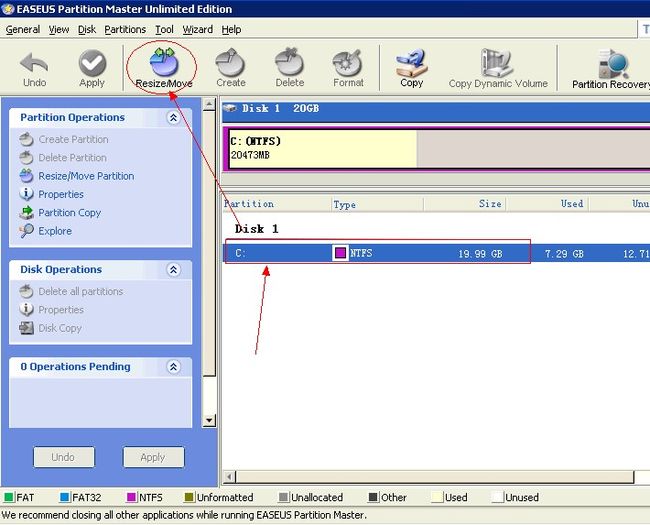This screenshot has width=650, height=525.
Task: Select the Resize/Move toolbar tool
Action: (164, 68)
